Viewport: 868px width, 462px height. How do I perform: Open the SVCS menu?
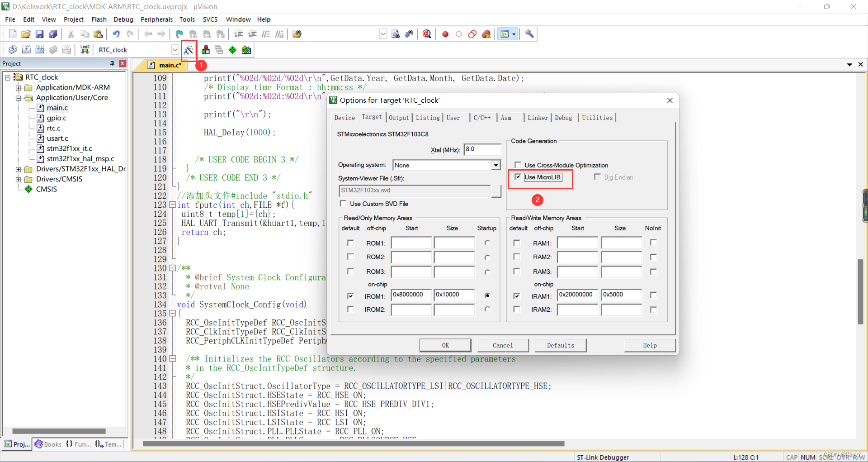[x=210, y=19]
